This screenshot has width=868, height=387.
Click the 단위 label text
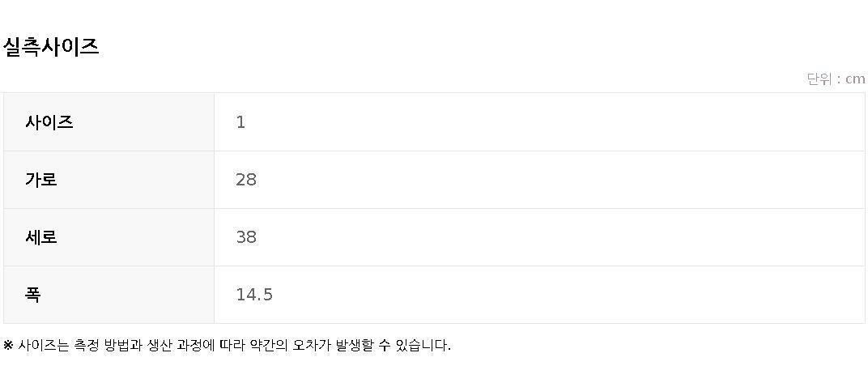(819, 79)
